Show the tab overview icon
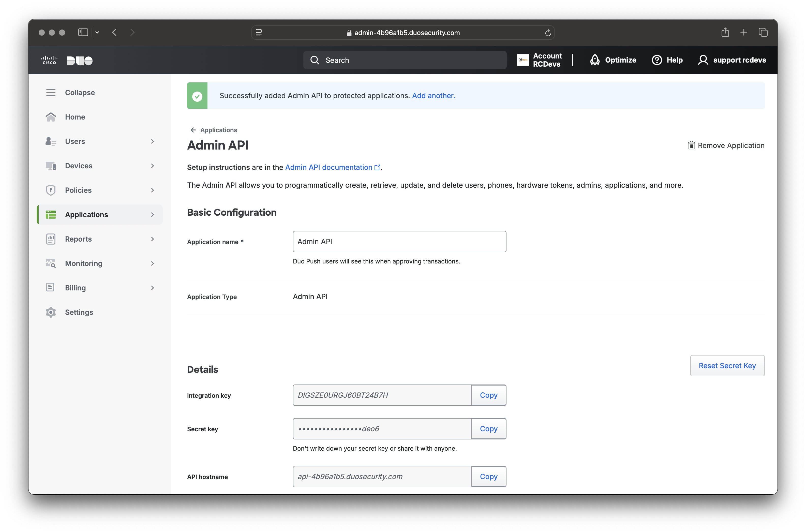Viewport: 806px width, 532px height. [x=763, y=33]
